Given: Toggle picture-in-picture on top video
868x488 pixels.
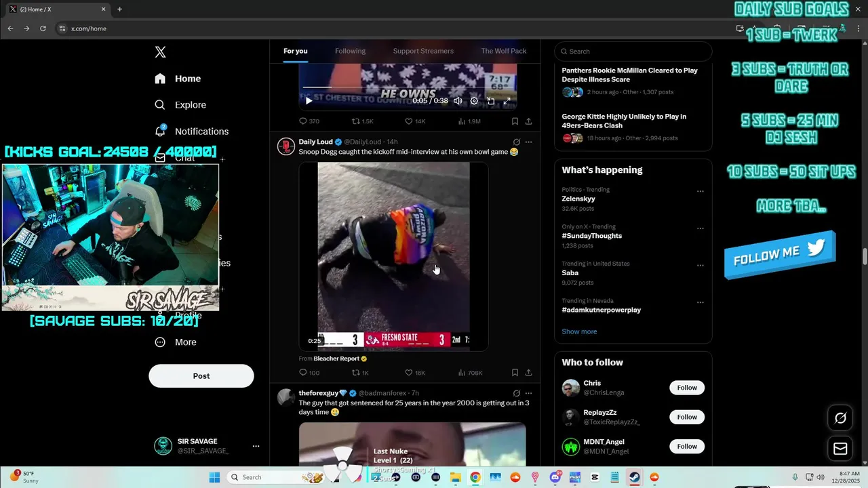Looking at the screenshot, I should click(x=490, y=101).
